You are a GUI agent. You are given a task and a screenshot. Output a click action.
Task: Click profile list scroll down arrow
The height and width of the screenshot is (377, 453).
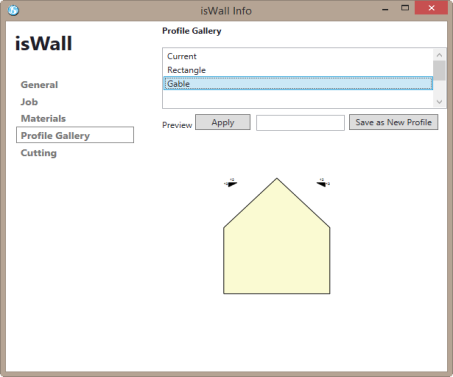click(x=439, y=102)
